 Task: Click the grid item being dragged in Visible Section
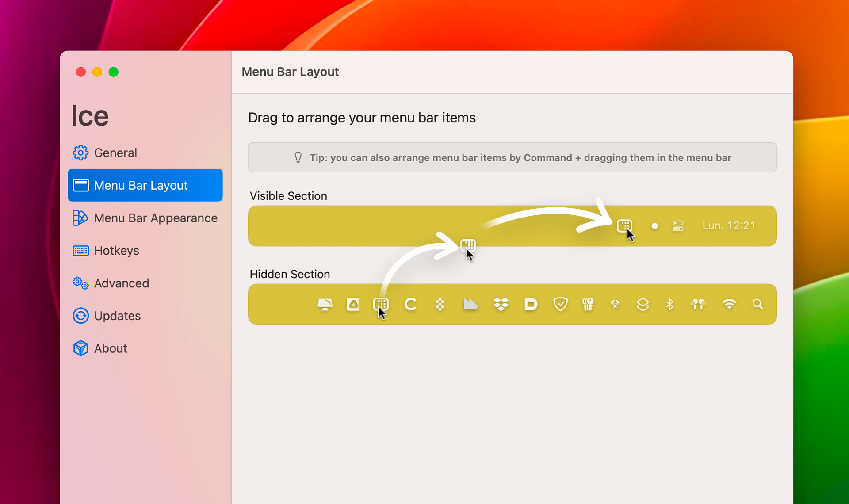(625, 226)
